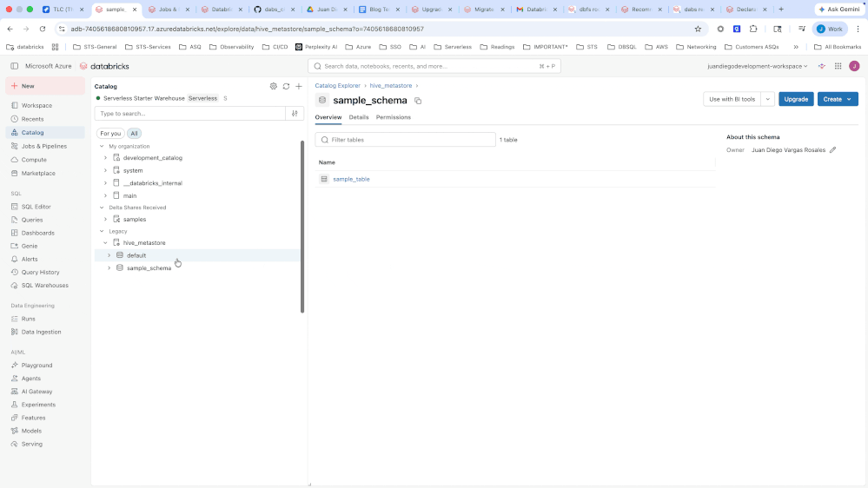Image resolution: width=868 pixels, height=488 pixels.
Task: Open the Use with BI tools dropdown arrow
Action: point(768,99)
